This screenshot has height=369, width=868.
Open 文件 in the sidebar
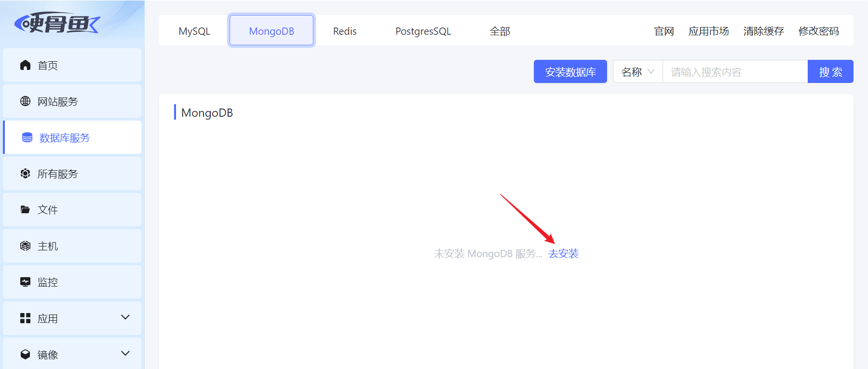pyautogui.click(x=72, y=210)
